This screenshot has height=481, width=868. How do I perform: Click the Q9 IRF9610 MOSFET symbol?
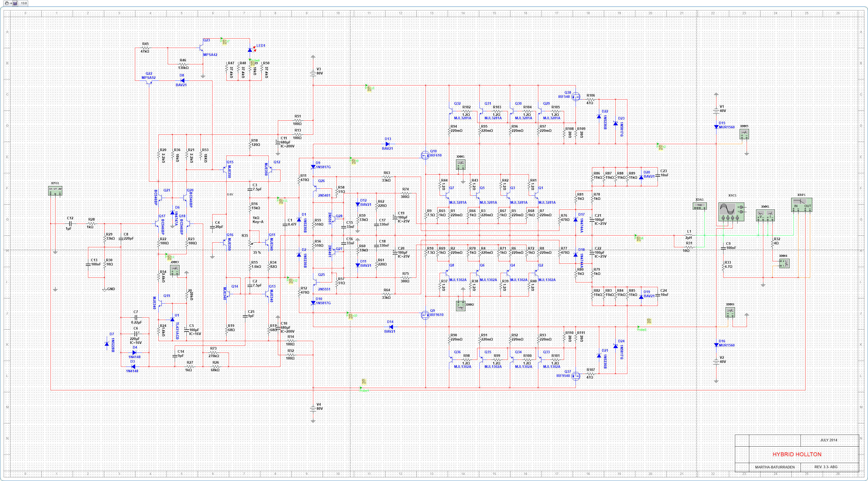425,315
